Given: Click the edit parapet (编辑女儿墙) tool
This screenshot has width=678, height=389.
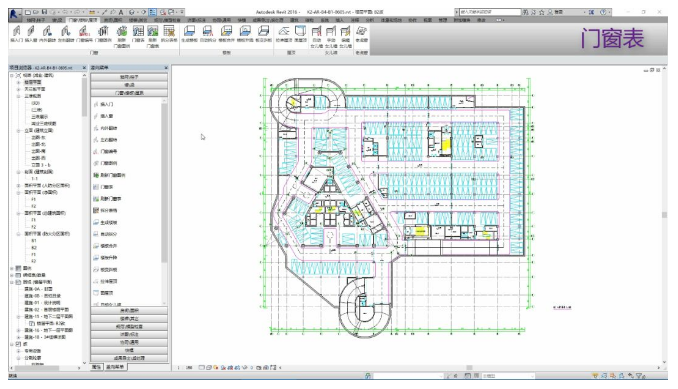Looking at the screenshot, I should [345, 36].
